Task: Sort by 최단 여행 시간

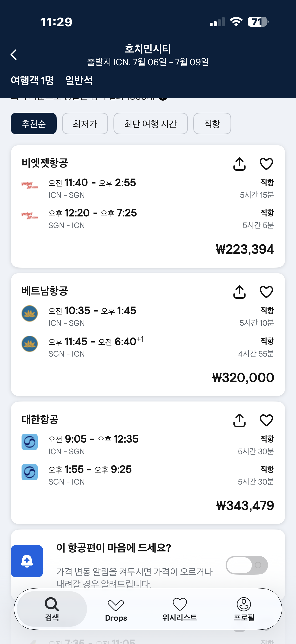Action: point(150,124)
